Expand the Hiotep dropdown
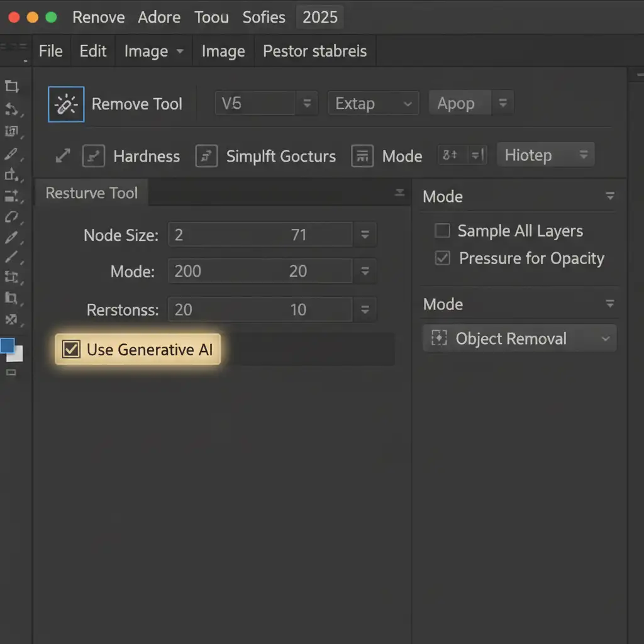644x644 pixels. [x=545, y=155]
